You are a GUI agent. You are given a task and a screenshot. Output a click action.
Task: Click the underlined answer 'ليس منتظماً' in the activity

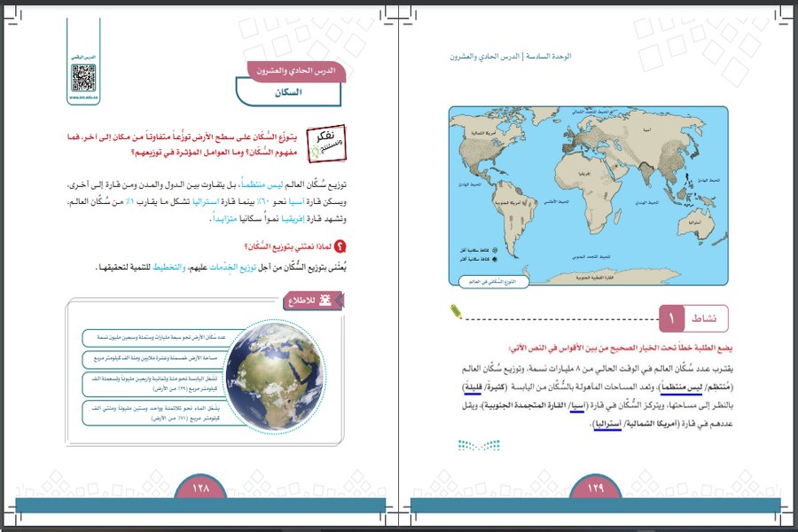click(x=682, y=387)
